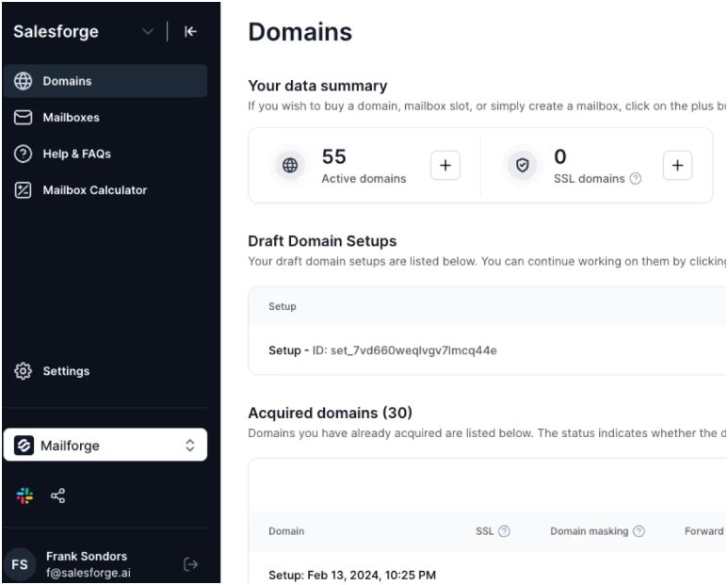Open the Mailforge product switcher
The width and height of the screenshot is (728, 585).
pos(105,445)
